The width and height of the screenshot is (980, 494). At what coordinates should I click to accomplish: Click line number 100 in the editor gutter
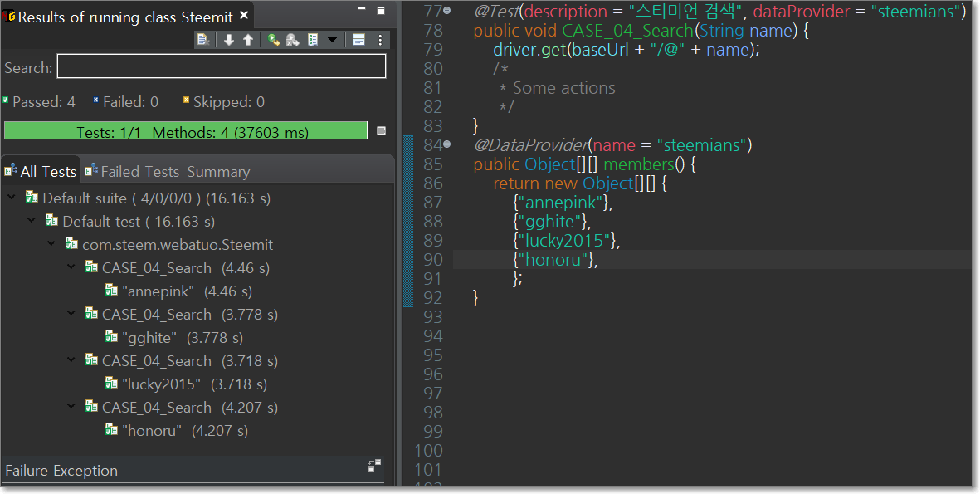point(429,451)
